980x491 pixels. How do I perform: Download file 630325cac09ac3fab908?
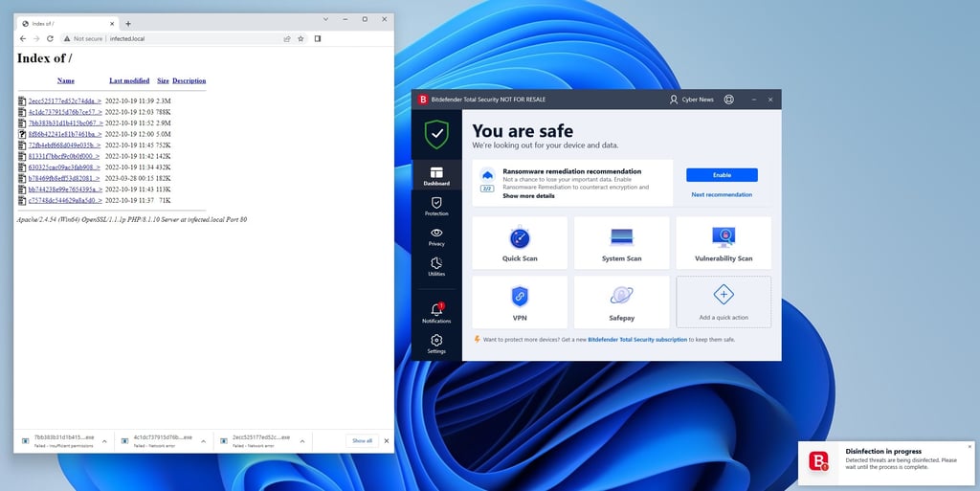(64, 167)
